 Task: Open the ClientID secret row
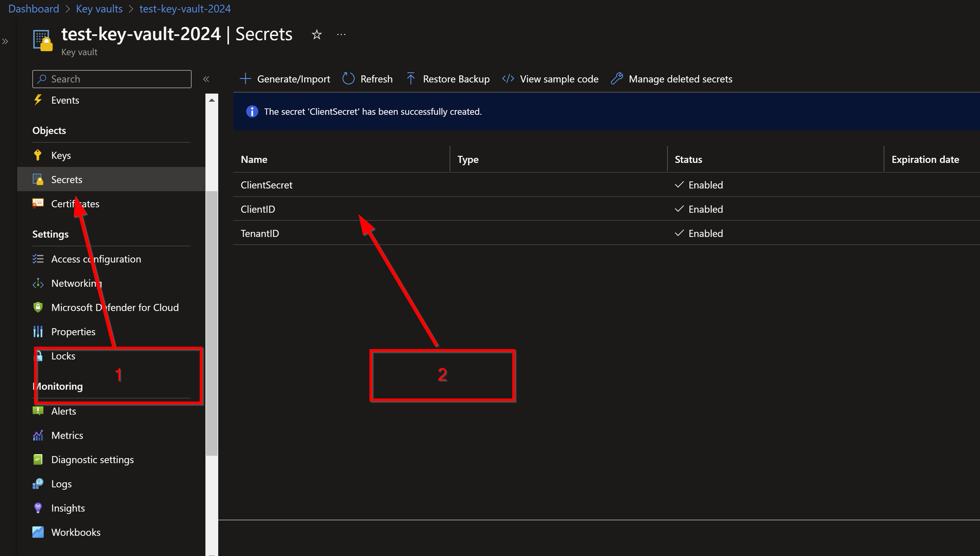[x=606, y=209]
